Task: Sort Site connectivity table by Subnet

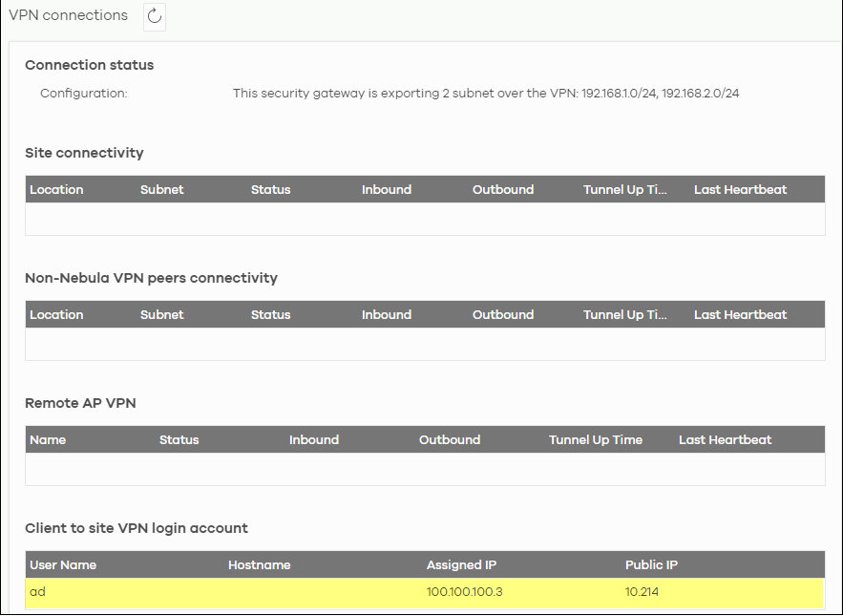Action: click(162, 189)
